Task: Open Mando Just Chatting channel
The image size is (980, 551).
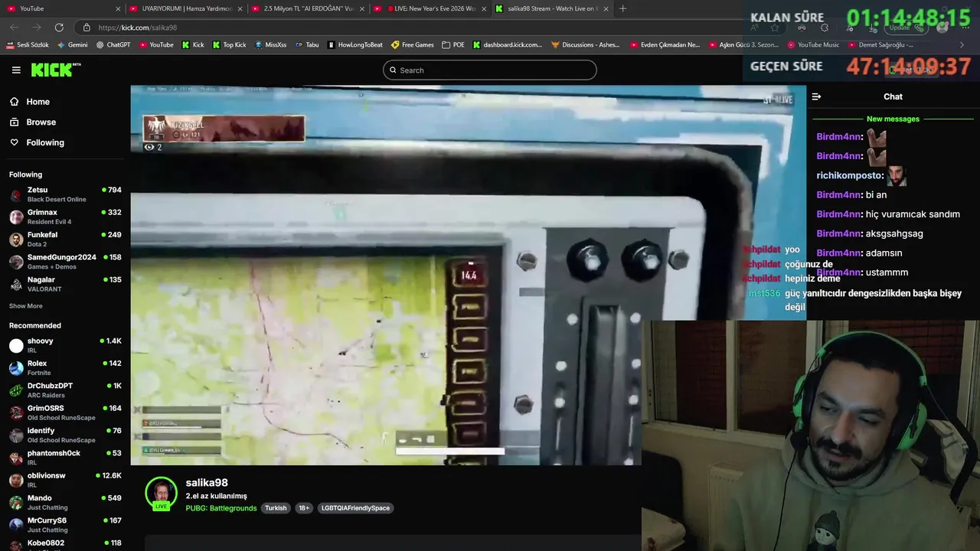Action: pos(66,503)
